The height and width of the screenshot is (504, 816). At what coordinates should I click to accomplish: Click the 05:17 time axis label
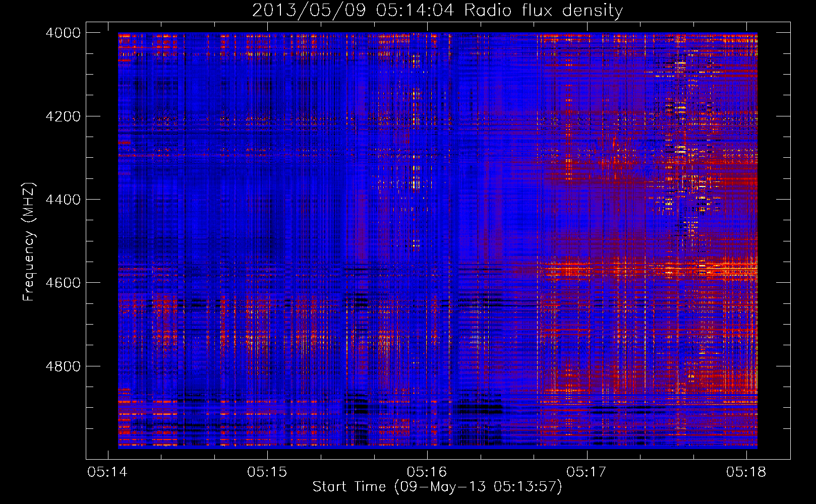(x=587, y=472)
